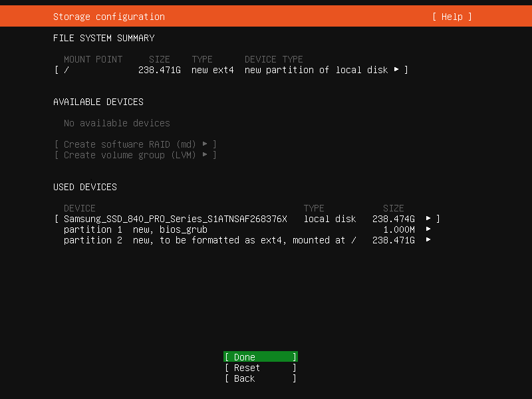Open the Help menu in header
This screenshot has height=399, width=532.
click(x=452, y=17)
